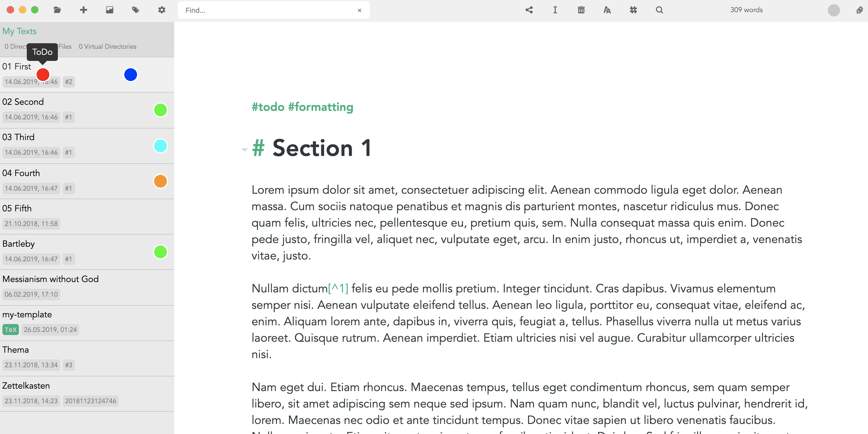Open the Zettelkasten file
868x434 pixels.
[x=87, y=393]
